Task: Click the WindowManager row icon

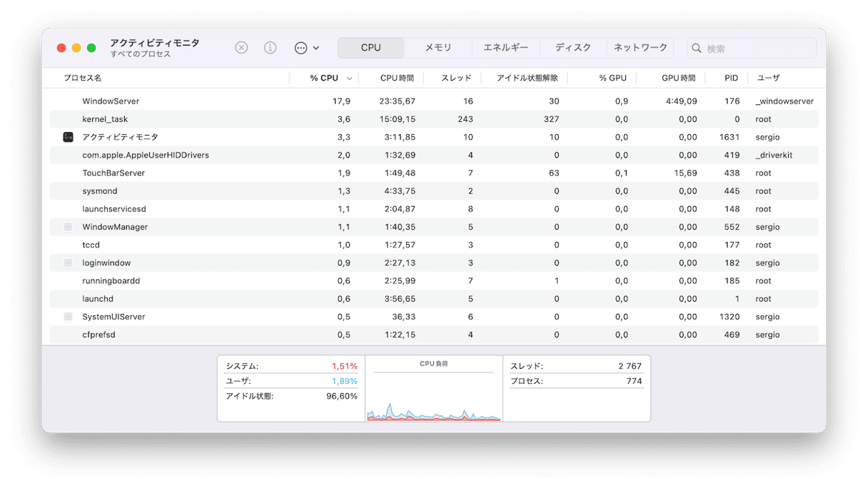Action: (69, 227)
